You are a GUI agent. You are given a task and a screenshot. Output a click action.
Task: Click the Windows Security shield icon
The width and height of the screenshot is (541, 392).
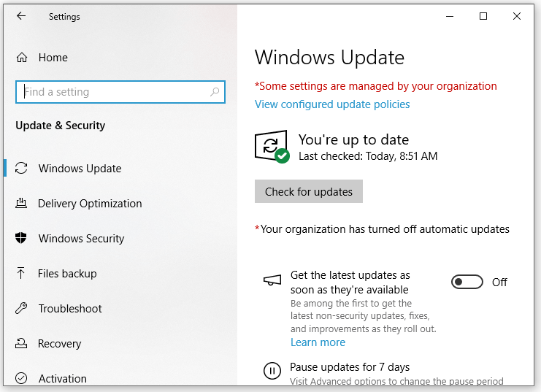[21, 238]
